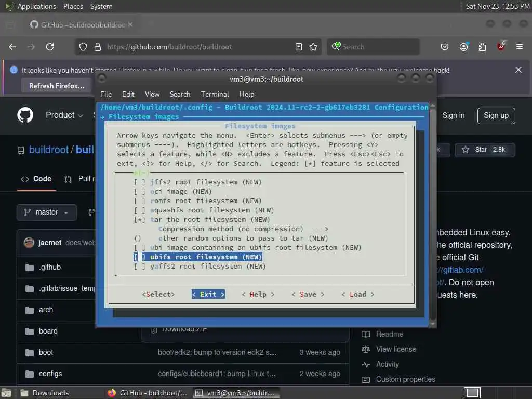Toggle the highlighted ubifs root filesystem checkbox
This screenshot has height=399, width=532.
139,257
